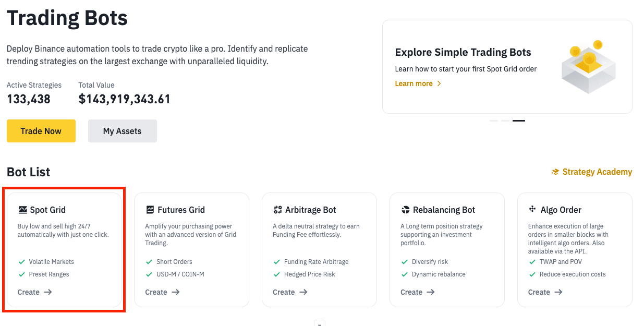
Task: Create an Arbitrage Bot
Action: point(290,292)
